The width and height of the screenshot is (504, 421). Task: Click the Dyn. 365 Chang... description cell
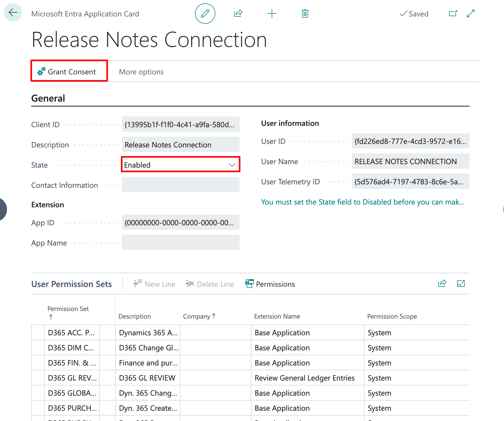point(148,393)
